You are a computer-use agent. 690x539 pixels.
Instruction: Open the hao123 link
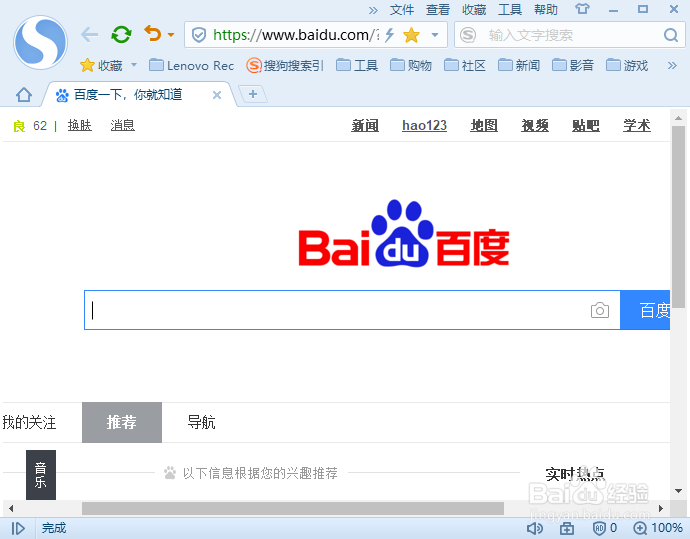(x=424, y=125)
